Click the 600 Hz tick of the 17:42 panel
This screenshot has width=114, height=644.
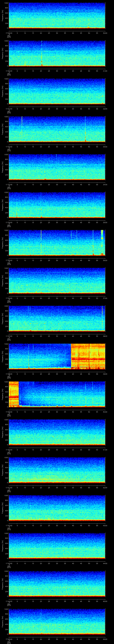click(x=7, y=505)
